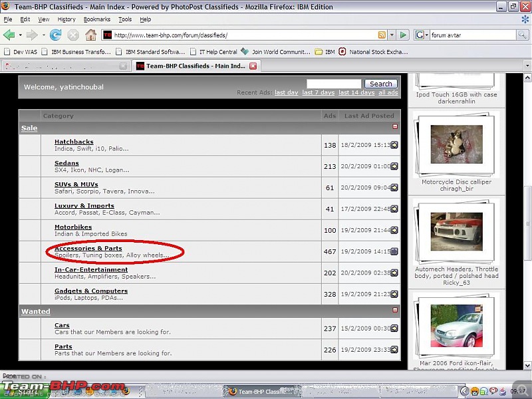Viewport: 532px width, 399px height.
Task: Open latest ad arrow in Motorbikes row
Action: [394, 230]
